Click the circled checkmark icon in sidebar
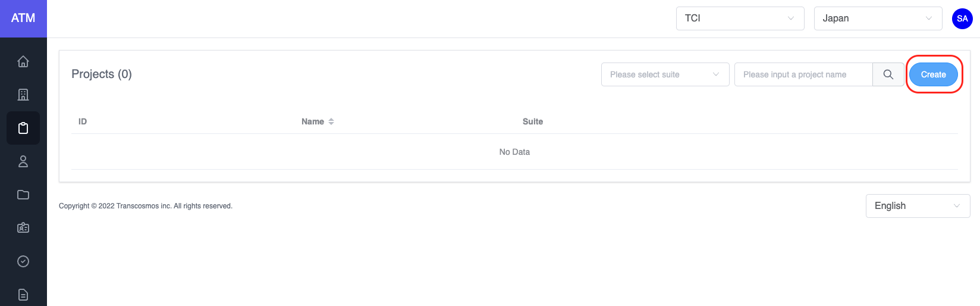Screen dimensions: 980x306 [23, 261]
